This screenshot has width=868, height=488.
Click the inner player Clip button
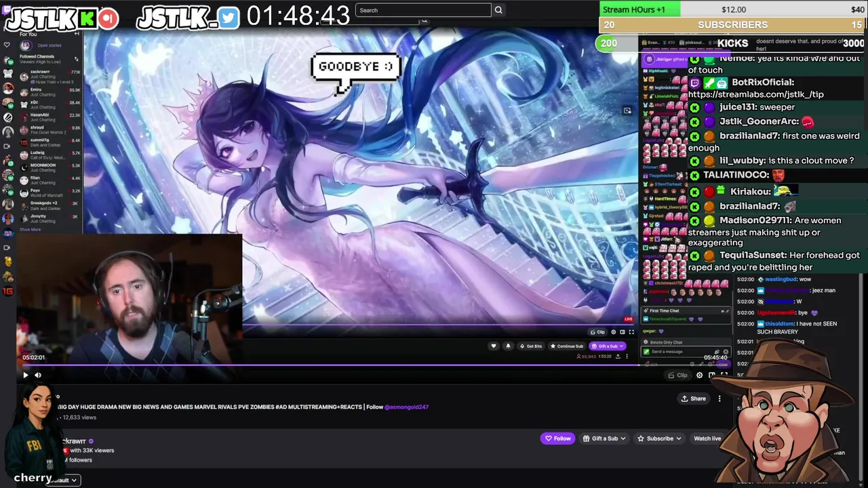click(597, 332)
